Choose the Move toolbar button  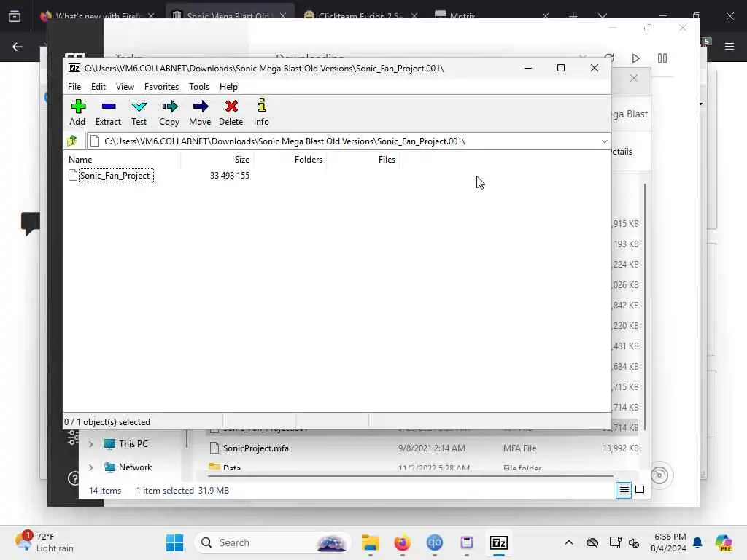[200, 112]
